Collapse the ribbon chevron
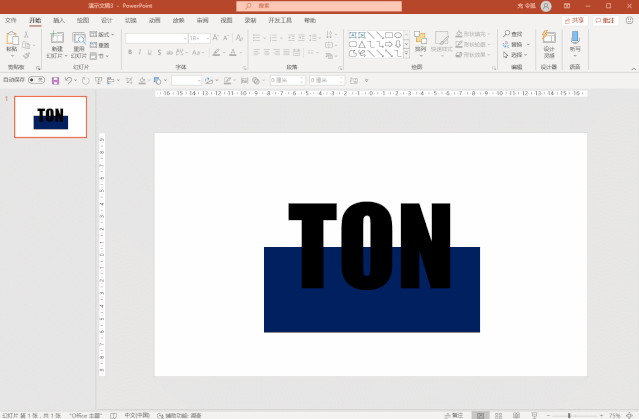Screen dimensions: 639x419 [x=634, y=68]
